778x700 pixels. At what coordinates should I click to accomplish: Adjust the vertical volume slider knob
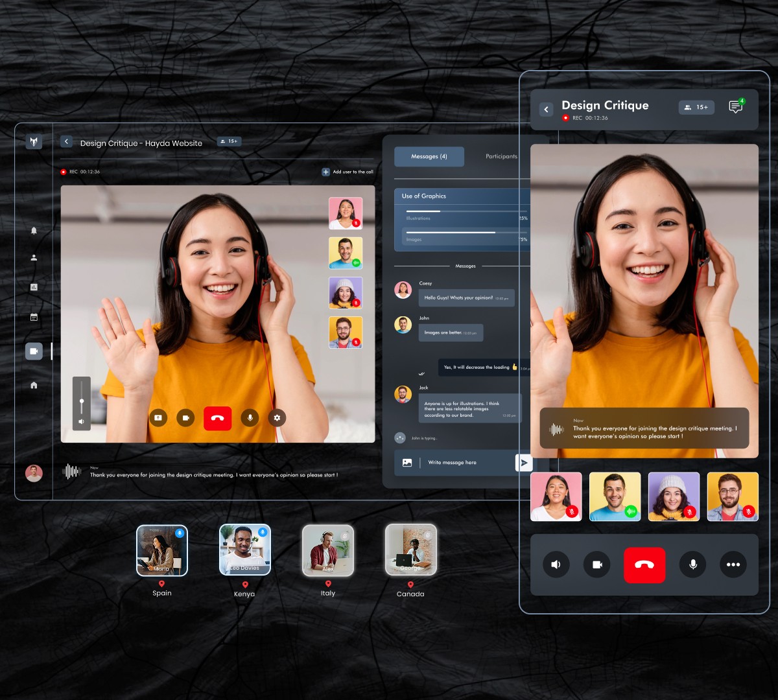[x=81, y=402]
